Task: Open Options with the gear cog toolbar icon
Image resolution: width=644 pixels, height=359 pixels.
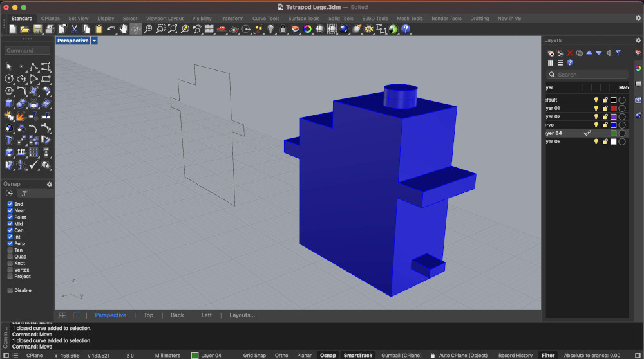Action: (369, 29)
